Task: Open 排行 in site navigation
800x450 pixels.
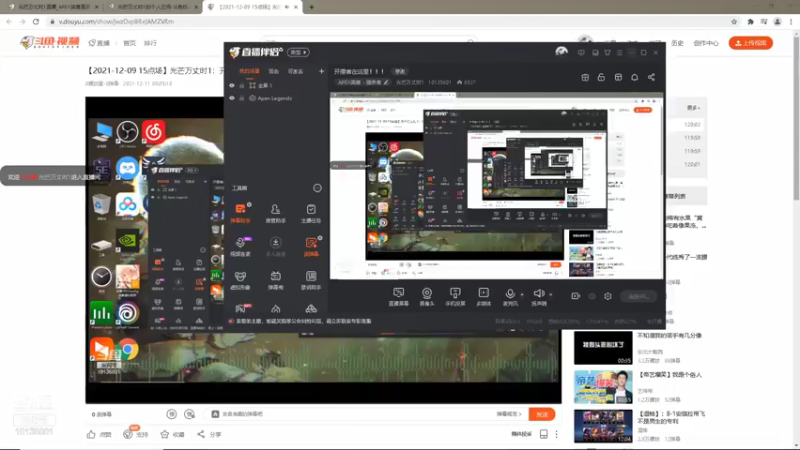Action: (150, 43)
